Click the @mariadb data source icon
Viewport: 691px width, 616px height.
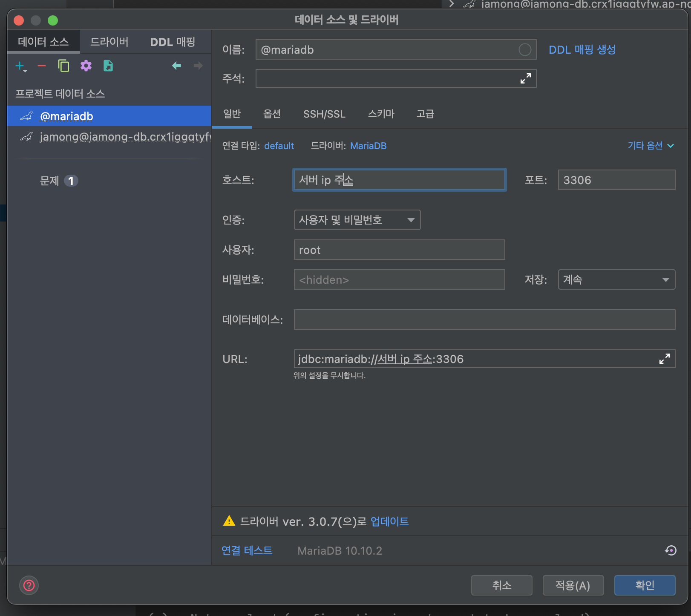click(x=26, y=116)
